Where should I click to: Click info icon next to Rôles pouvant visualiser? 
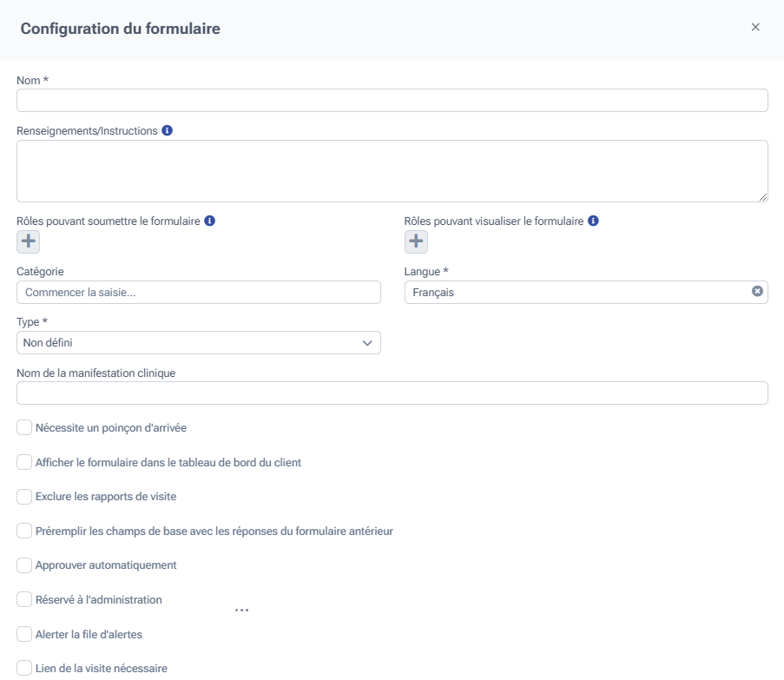(593, 221)
